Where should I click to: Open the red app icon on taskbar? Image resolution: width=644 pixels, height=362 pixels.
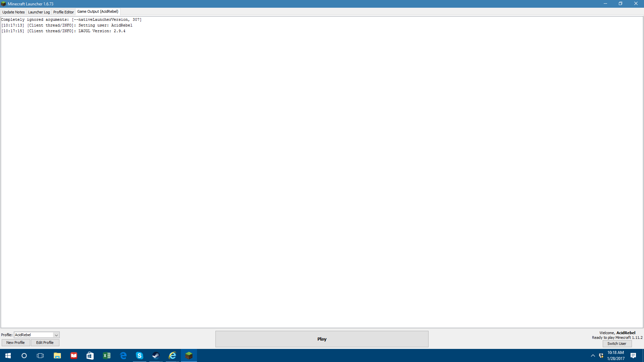pyautogui.click(x=73, y=356)
